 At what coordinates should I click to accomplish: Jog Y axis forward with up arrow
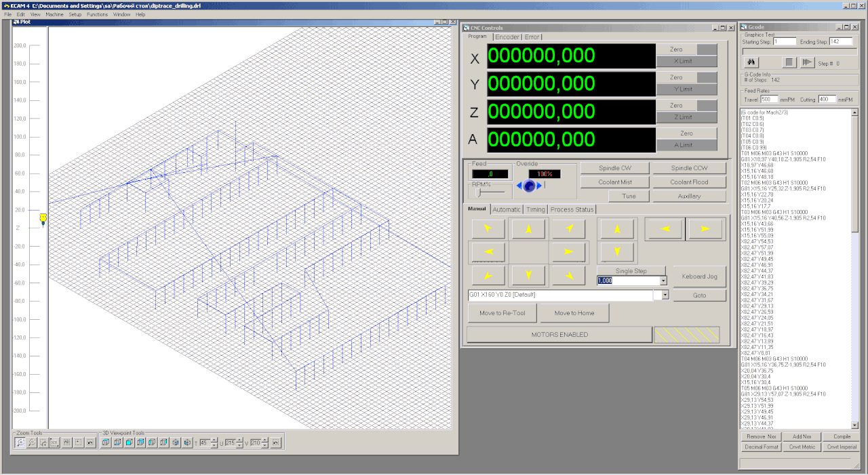529,229
